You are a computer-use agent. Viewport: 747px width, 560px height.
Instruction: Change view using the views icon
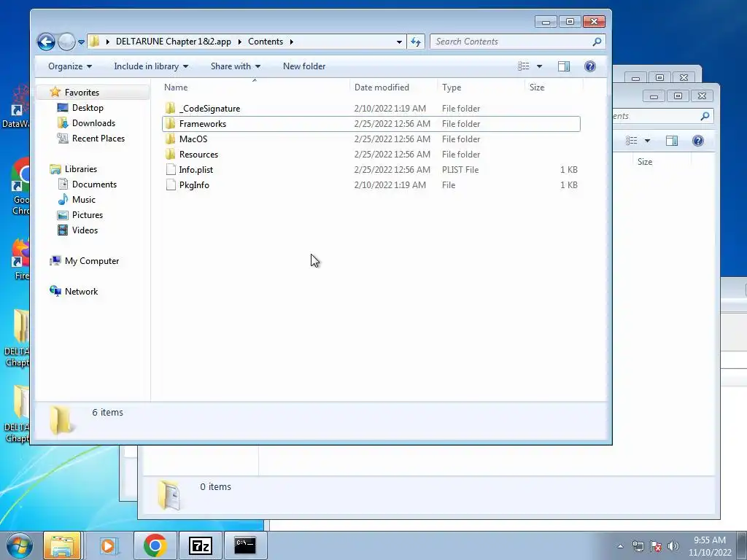click(x=524, y=66)
